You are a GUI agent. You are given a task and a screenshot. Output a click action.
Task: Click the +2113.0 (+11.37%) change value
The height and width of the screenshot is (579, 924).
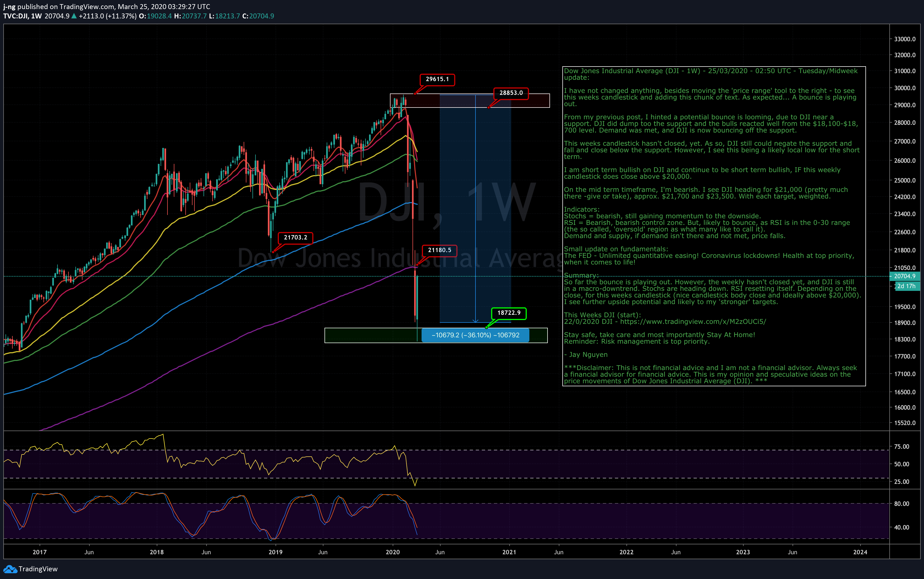click(x=107, y=16)
